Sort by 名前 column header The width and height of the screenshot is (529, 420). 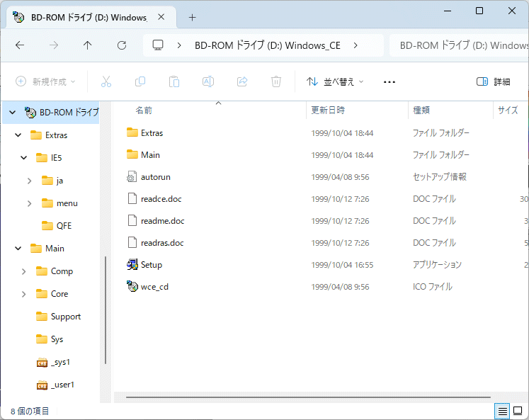(x=144, y=110)
